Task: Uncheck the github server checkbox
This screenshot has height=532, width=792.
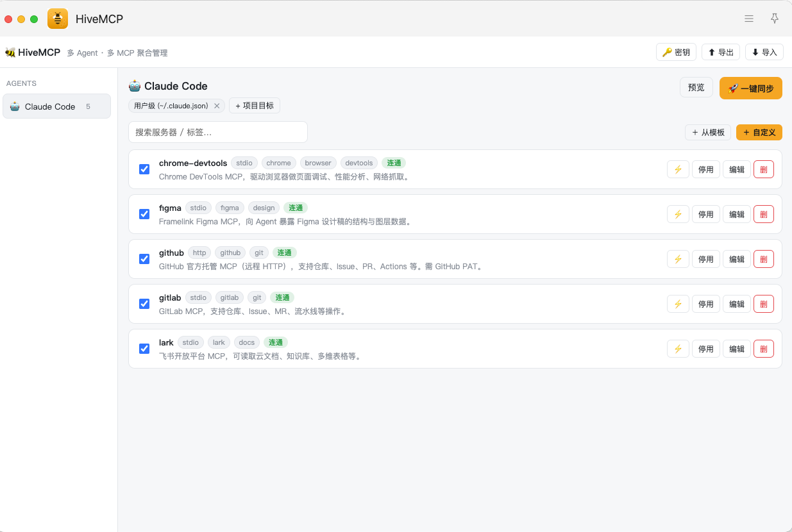Action: [144, 259]
